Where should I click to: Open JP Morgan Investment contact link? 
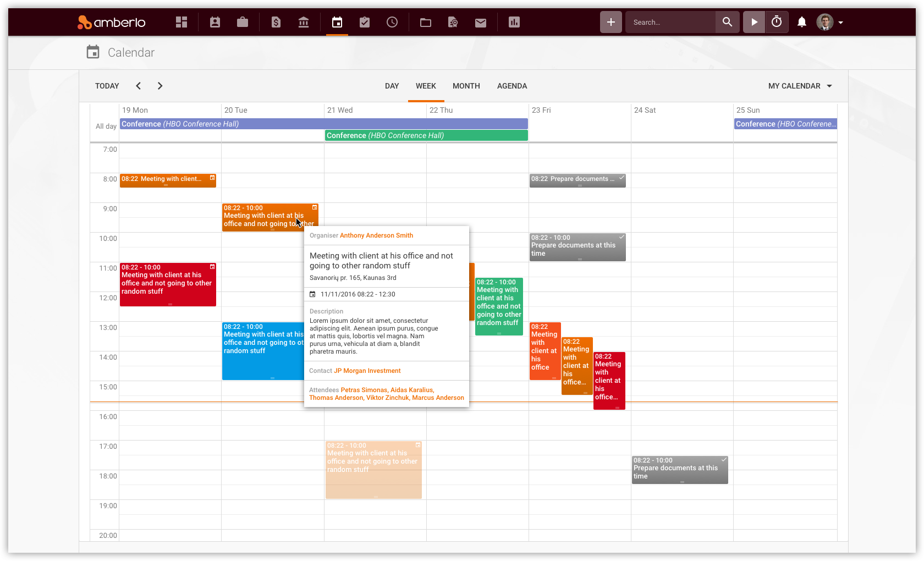367,371
